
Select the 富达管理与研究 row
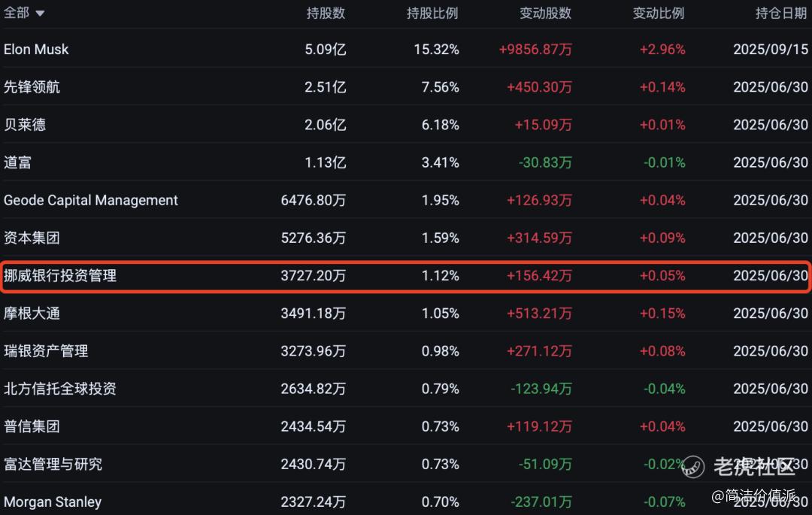(53, 464)
